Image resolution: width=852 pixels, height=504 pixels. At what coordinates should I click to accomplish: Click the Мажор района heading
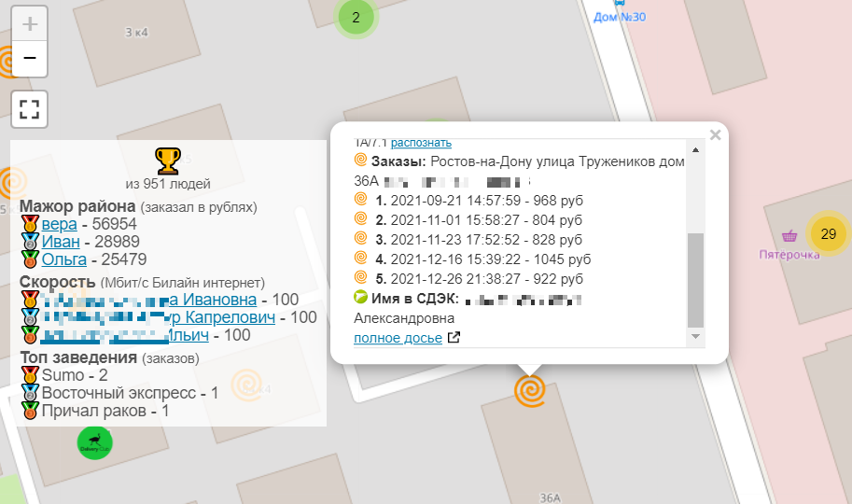(77, 206)
